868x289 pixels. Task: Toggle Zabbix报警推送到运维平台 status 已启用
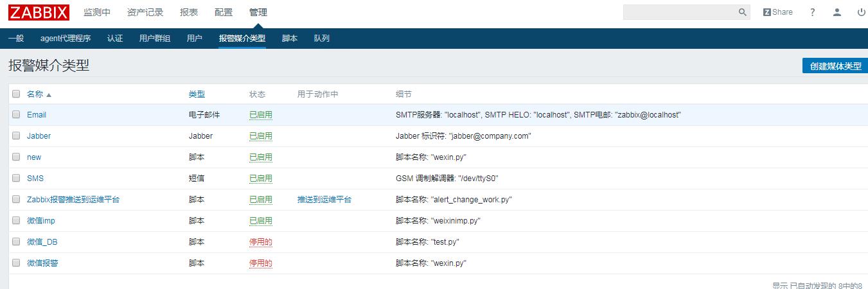(x=261, y=200)
